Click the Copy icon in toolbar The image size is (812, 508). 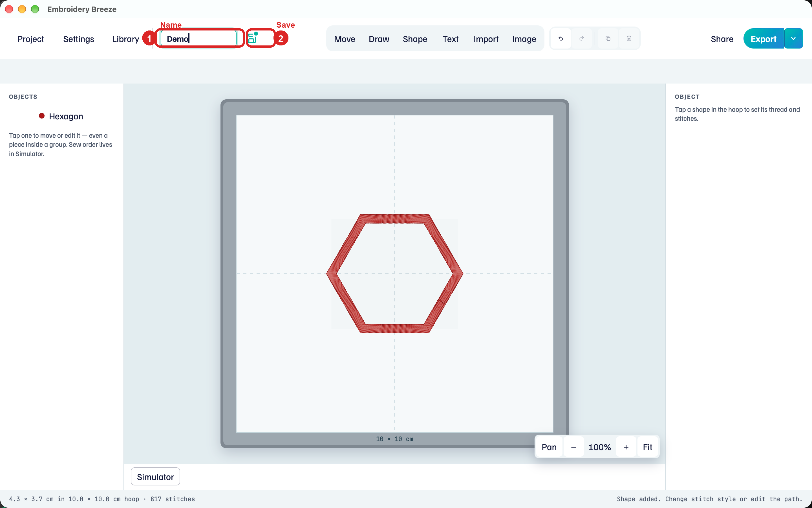click(x=608, y=39)
